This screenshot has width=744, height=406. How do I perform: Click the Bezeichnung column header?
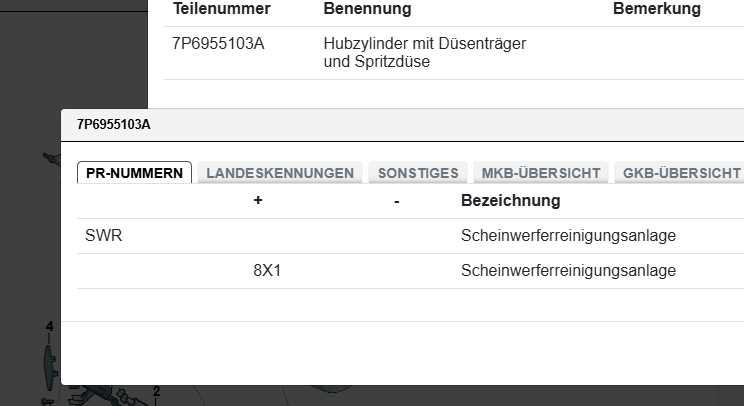[510, 201]
